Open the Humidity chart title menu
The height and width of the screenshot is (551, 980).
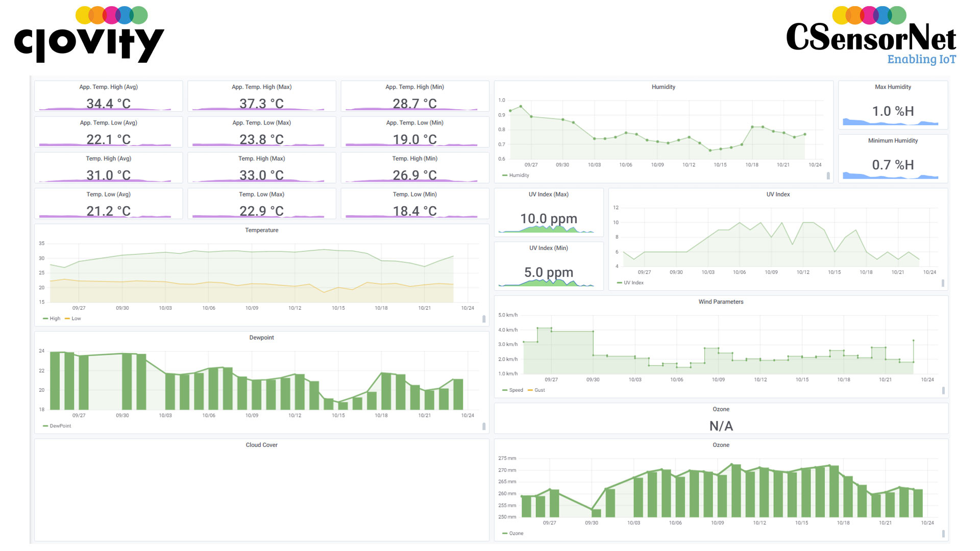pyautogui.click(x=663, y=87)
